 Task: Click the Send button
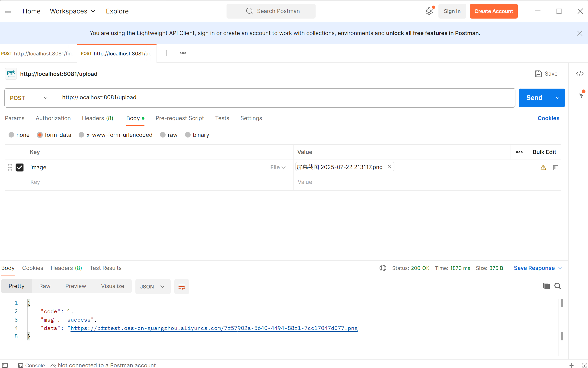[534, 98]
